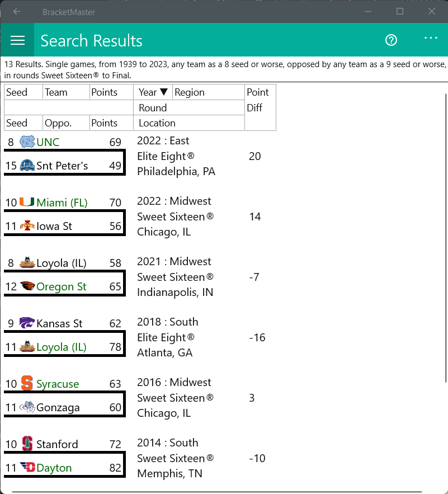Open the hamburger navigation menu
Image resolution: width=448 pixels, height=494 pixels.
(x=17, y=40)
